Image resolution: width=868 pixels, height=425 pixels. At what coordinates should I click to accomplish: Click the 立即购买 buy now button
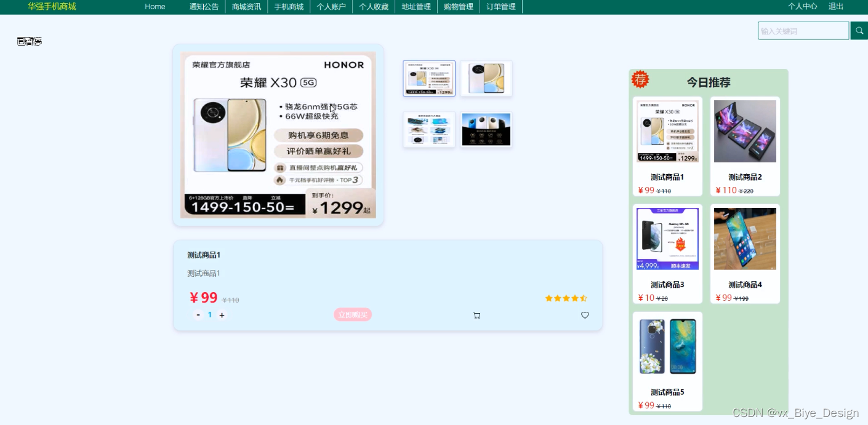(x=353, y=315)
